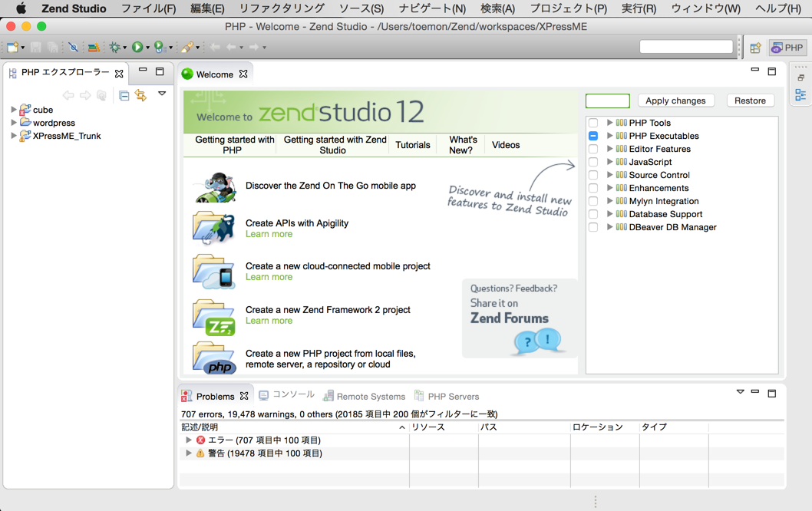
Task: Expand the 警告 group in Problems
Action: tap(189, 453)
